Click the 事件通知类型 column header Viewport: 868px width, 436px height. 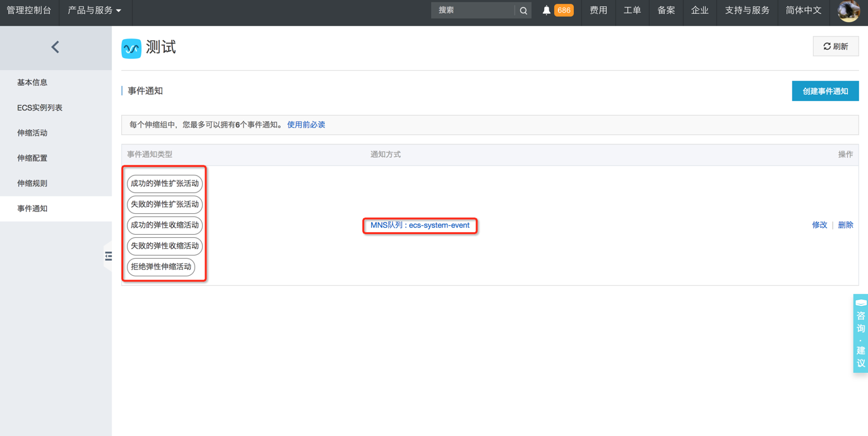coord(150,155)
